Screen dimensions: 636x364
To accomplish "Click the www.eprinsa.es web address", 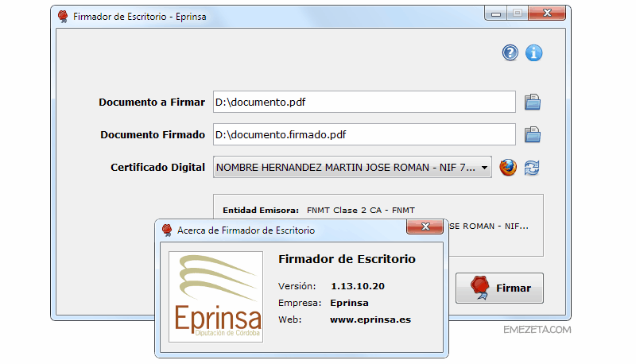I will pos(370,319).
